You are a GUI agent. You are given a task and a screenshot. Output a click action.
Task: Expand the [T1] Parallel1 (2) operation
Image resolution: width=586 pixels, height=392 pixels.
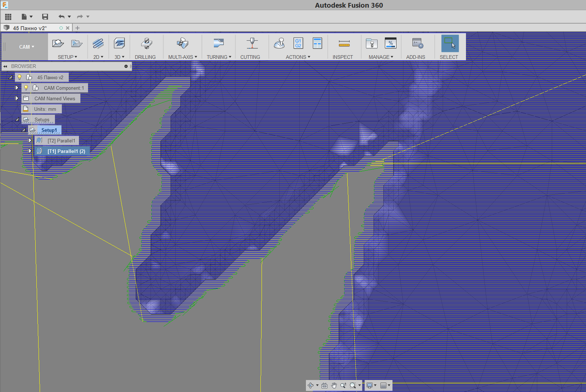coord(30,151)
